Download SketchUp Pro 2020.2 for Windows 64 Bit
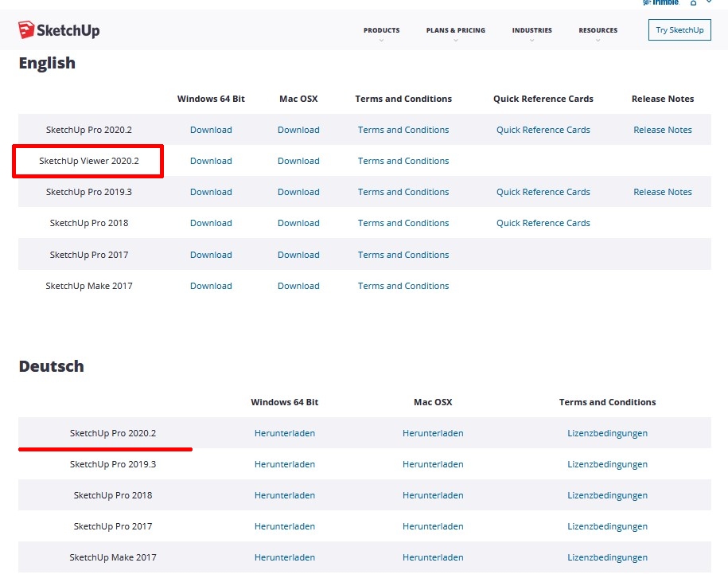Screen dimensions: 728x586 211,130
